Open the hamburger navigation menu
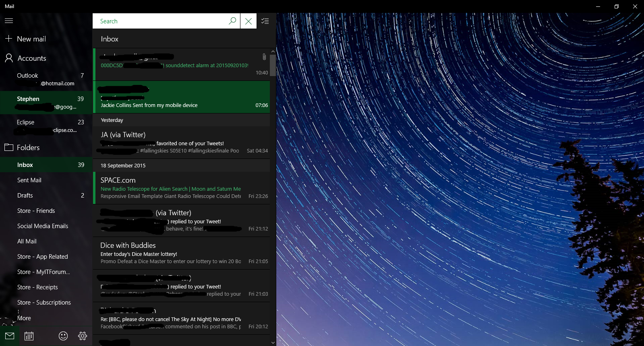Viewport: 644px width, 346px height. click(x=9, y=21)
